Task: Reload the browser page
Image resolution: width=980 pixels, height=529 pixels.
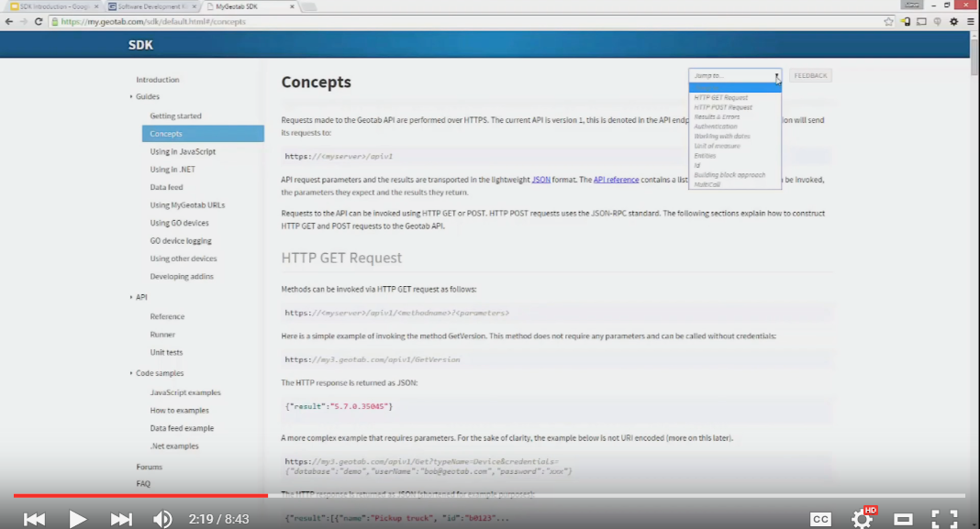Action: click(39, 21)
